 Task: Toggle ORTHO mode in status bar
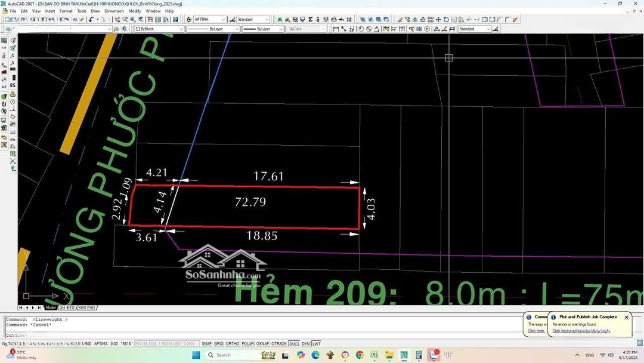click(232, 344)
